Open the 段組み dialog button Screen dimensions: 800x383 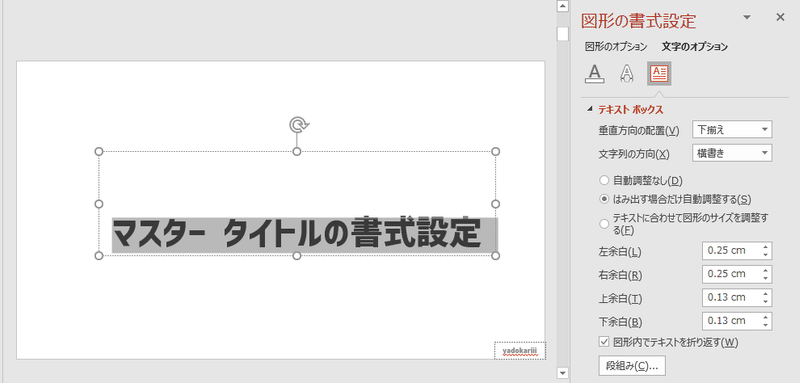click(632, 366)
